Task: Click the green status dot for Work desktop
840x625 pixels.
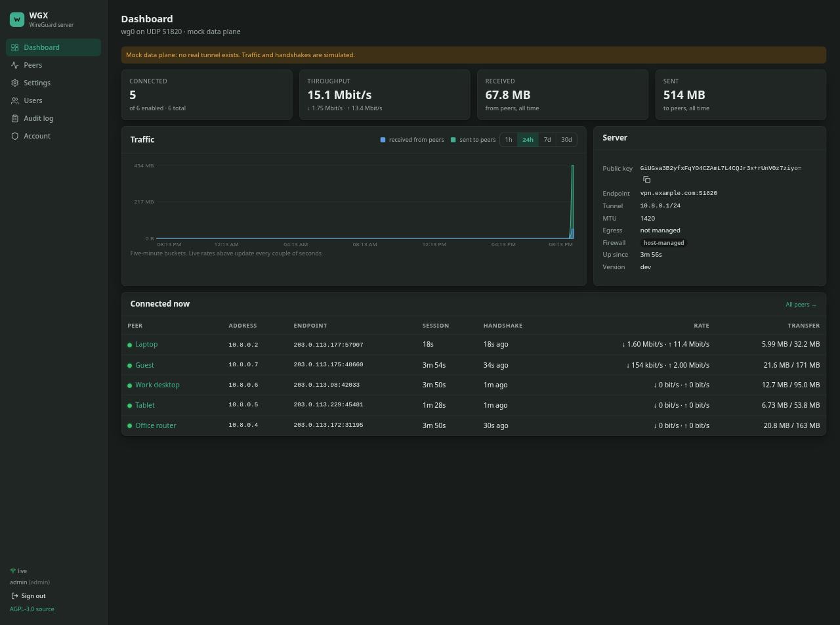Action: coord(130,385)
